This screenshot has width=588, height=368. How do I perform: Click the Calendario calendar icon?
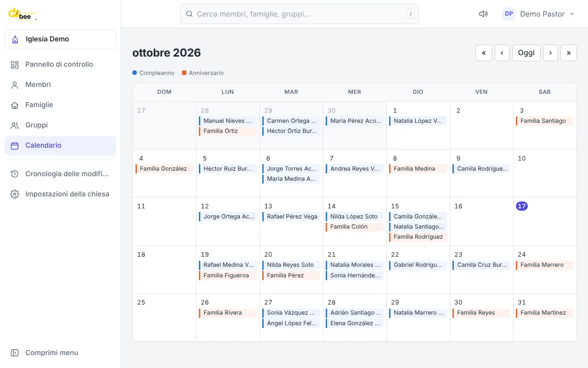coord(15,145)
